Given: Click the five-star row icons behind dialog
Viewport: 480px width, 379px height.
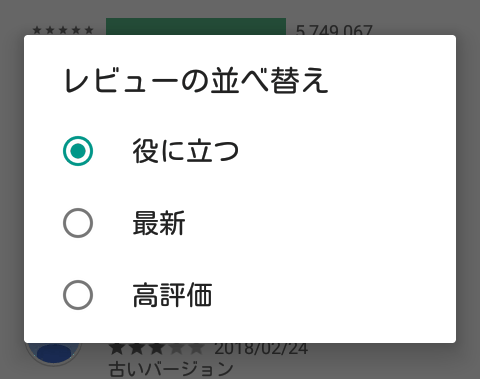Looking at the screenshot, I should click(x=63, y=30).
